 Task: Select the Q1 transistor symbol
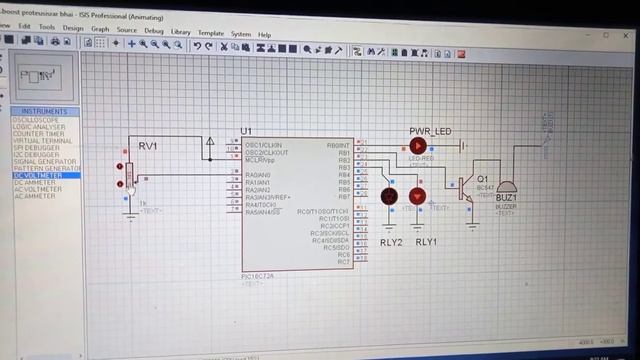466,189
